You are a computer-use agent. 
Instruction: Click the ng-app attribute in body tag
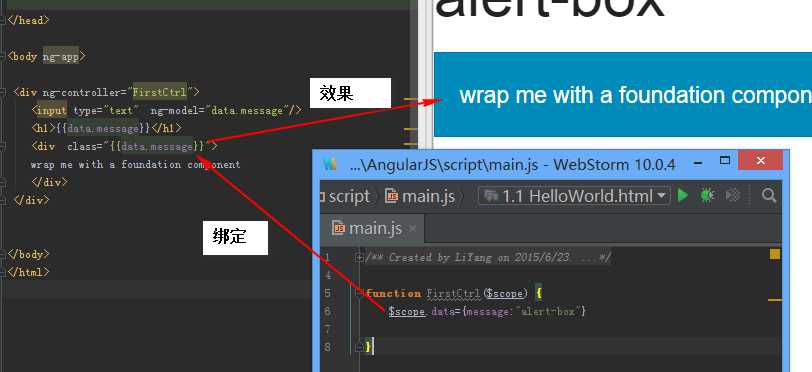61,56
